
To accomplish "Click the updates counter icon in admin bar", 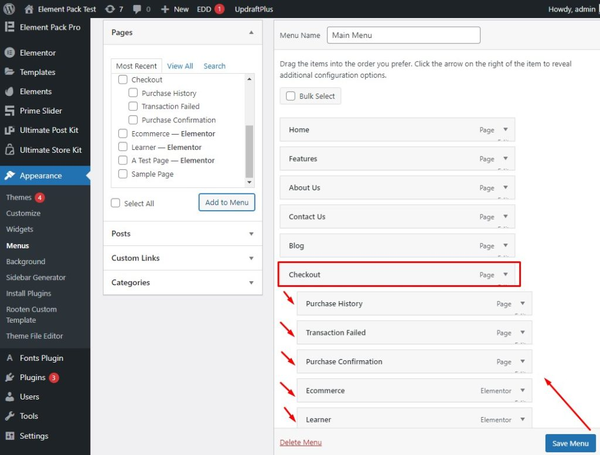I will 110,9.
